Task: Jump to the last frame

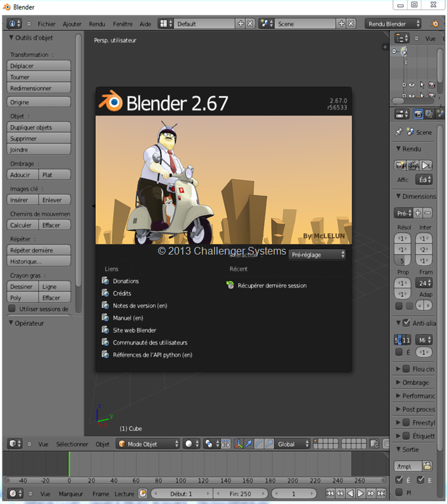Action: [x=382, y=493]
